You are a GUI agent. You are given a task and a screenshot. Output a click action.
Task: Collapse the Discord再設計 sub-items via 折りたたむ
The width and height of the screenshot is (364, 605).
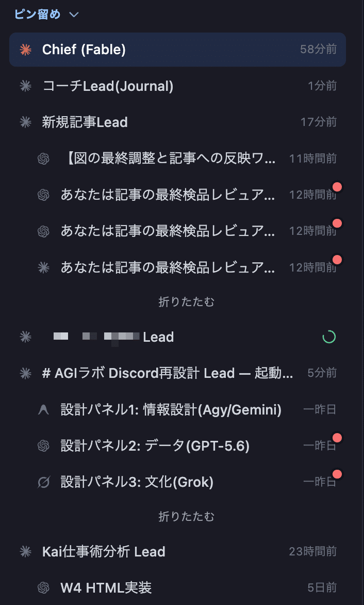[x=187, y=517]
